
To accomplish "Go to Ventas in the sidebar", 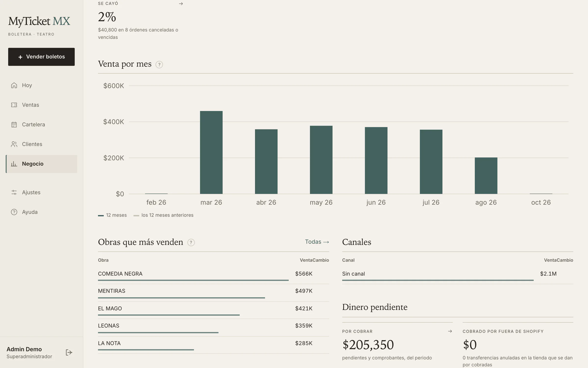I will tap(41, 105).
